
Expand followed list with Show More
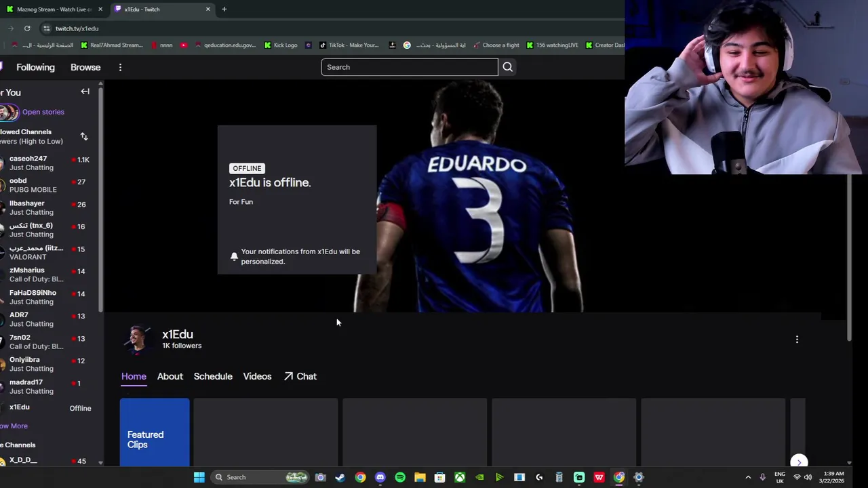pyautogui.click(x=14, y=426)
